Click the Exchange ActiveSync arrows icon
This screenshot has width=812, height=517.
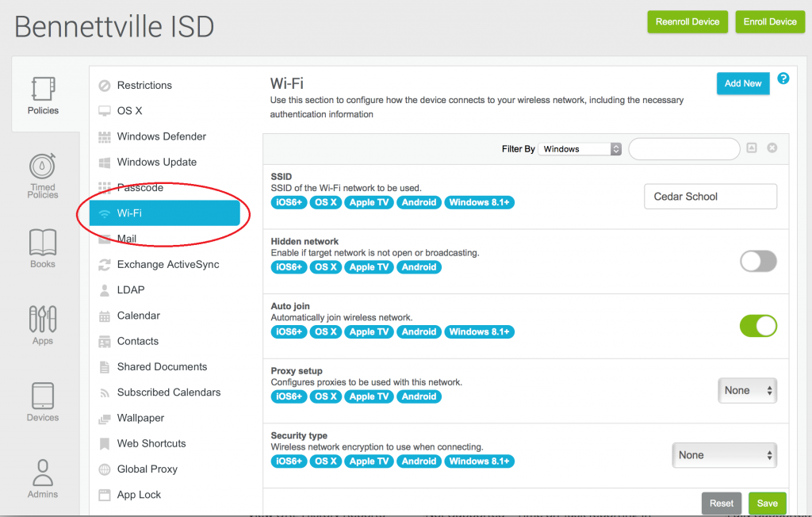pos(105,265)
